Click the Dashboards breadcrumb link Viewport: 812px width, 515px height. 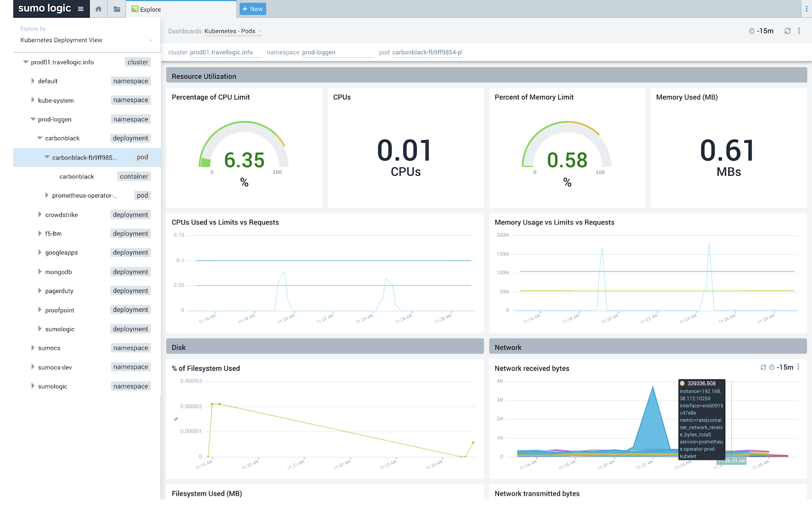click(185, 31)
